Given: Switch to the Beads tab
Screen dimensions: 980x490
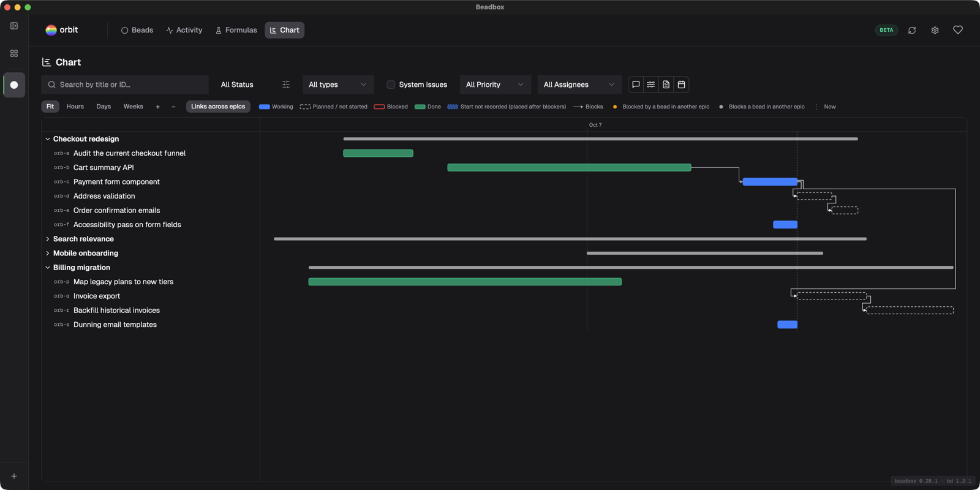Looking at the screenshot, I should coord(137,30).
